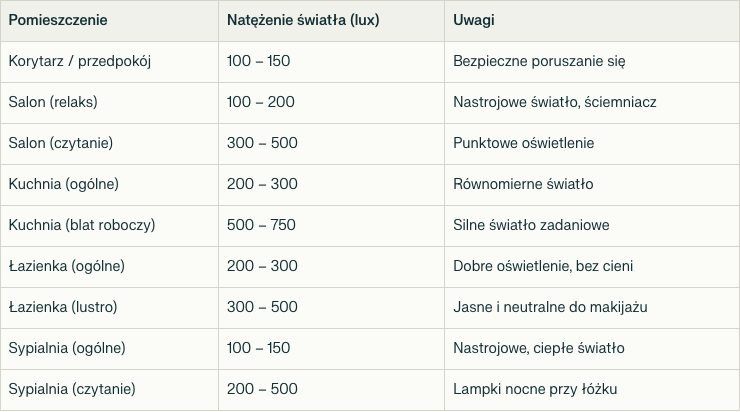Select the Salon (relaks) cell
Screen dimensions: 740x412
click(53, 102)
